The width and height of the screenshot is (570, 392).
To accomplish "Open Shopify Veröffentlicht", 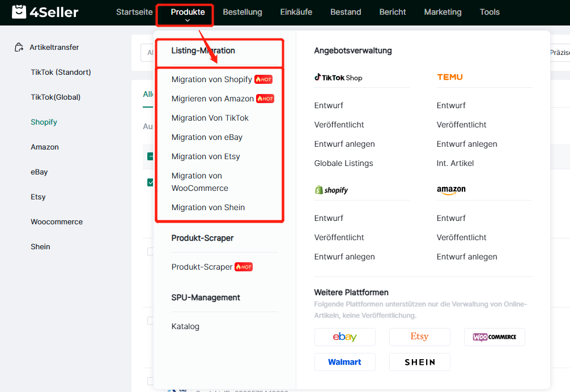I will pos(339,237).
